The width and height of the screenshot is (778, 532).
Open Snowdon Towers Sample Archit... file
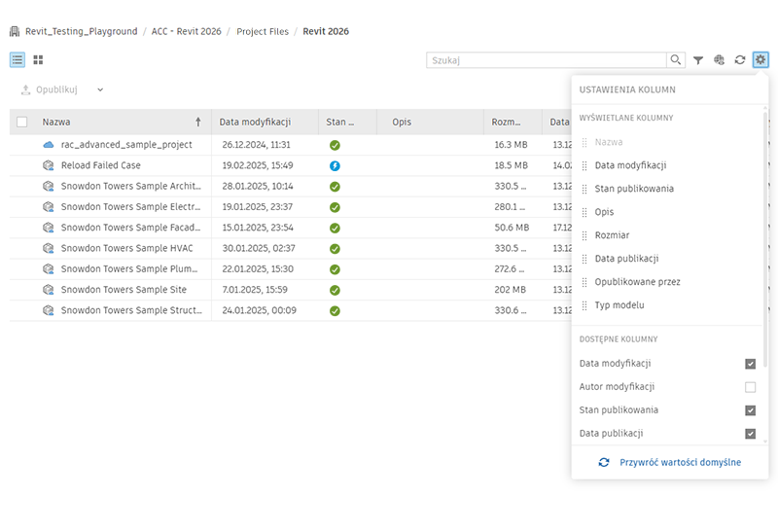pyautogui.click(x=131, y=186)
